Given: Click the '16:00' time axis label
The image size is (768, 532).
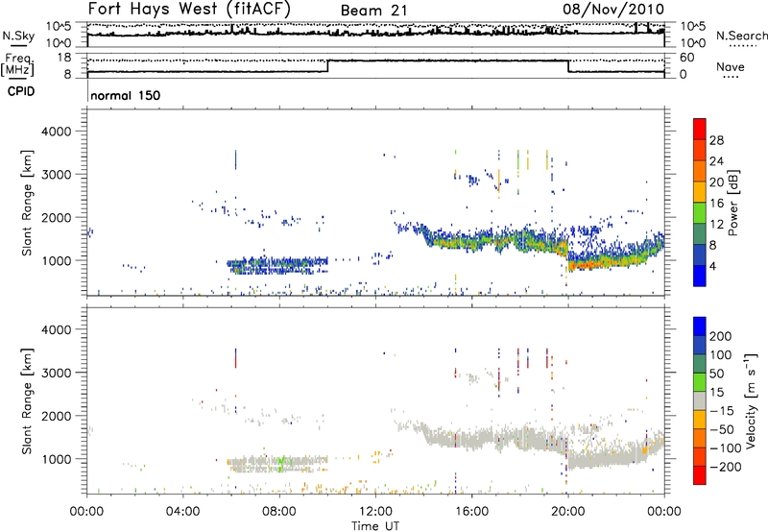Looking at the screenshot, I should coord(471,512).
